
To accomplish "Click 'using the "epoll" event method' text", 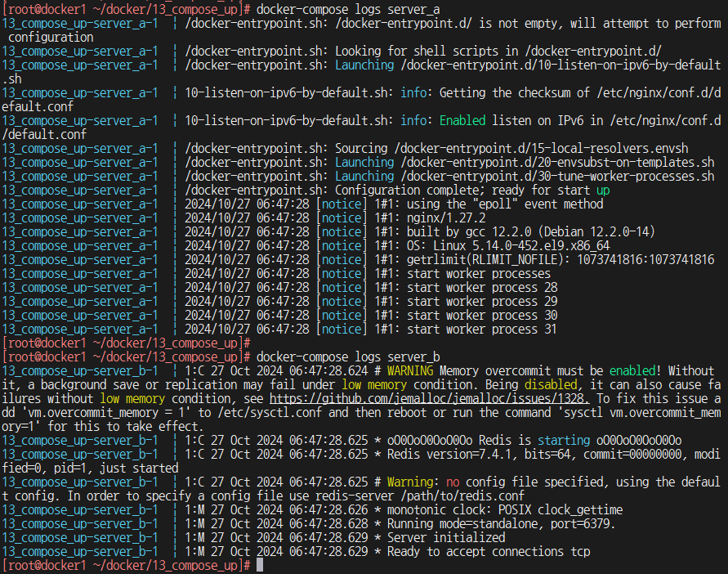I will coord(505,204).
